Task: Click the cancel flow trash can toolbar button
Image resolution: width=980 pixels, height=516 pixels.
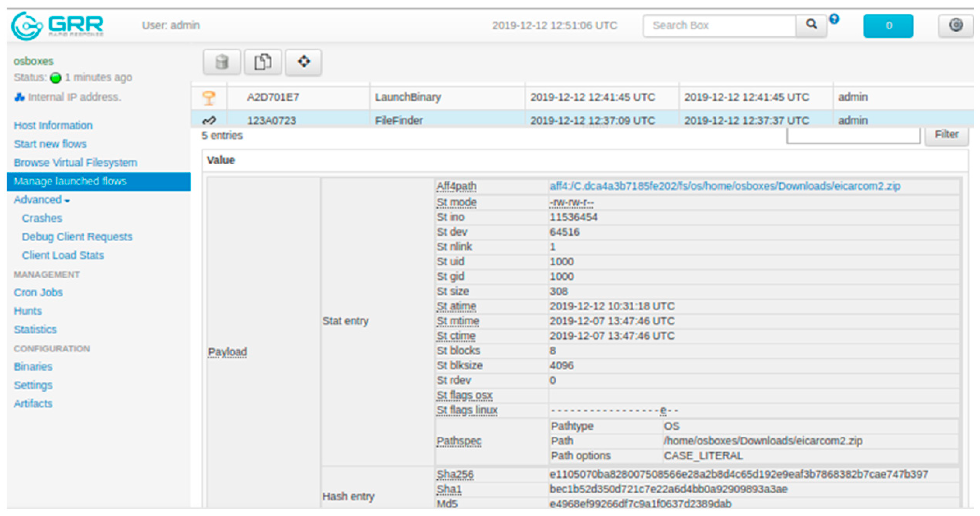Action: pos(222,62)
